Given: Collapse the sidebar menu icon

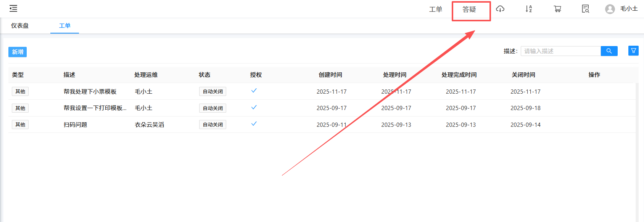Looking at the screenshot, I should click(x=13, y=8).
